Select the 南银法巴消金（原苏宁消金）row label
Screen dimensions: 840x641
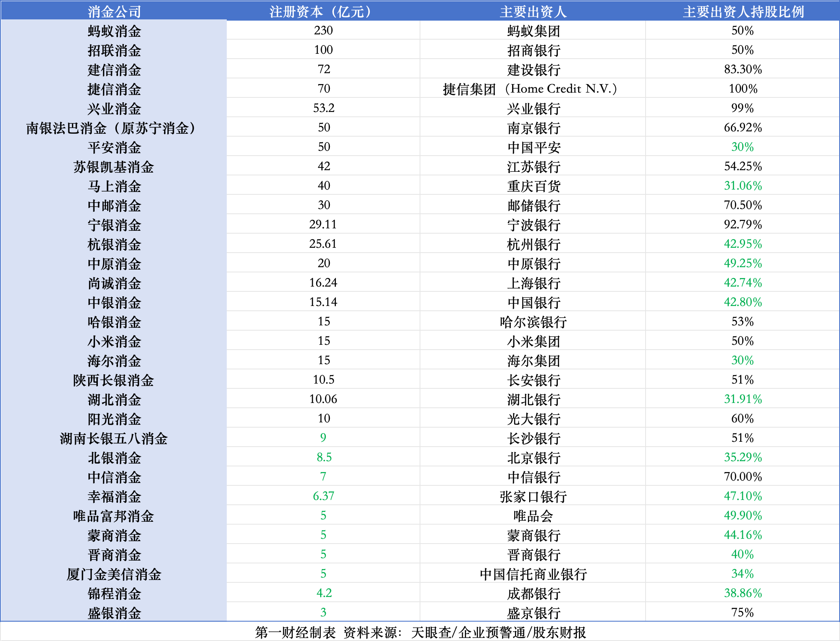(113, 127)
